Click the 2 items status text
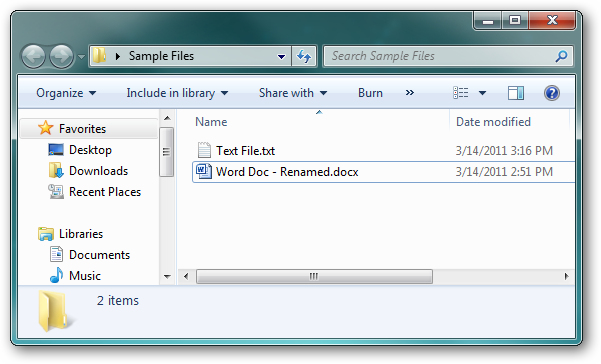The image size is (601, 364). click(118, 300)
